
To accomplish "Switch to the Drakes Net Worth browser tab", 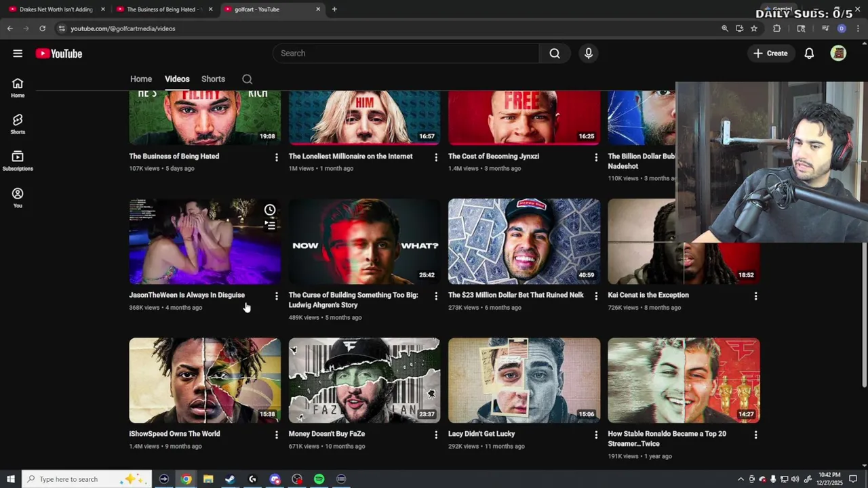I will point(56,9).
